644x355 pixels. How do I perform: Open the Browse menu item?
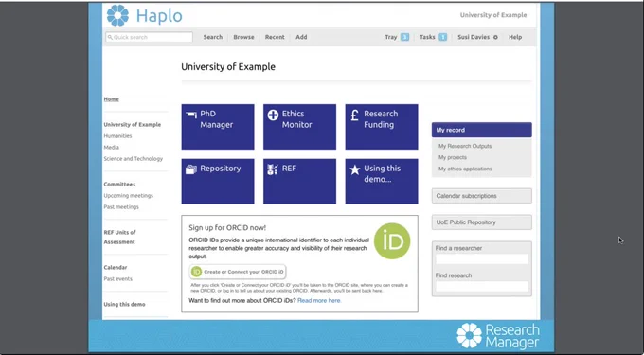click(243, 37)
